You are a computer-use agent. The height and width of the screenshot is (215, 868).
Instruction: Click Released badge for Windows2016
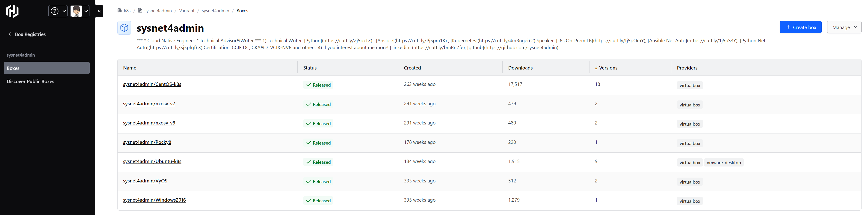pos(318,200)
